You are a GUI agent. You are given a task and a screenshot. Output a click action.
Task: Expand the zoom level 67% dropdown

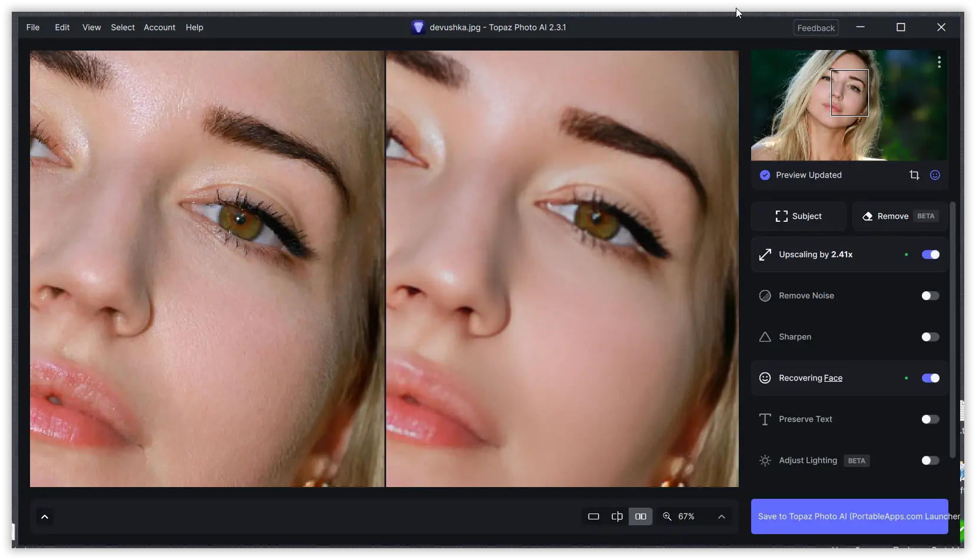point(687,516)
